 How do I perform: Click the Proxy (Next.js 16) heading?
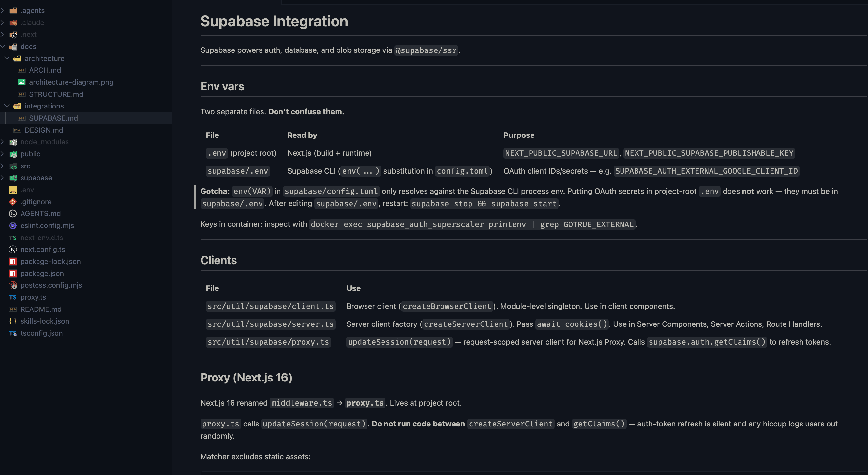click(x=246, y=378)
